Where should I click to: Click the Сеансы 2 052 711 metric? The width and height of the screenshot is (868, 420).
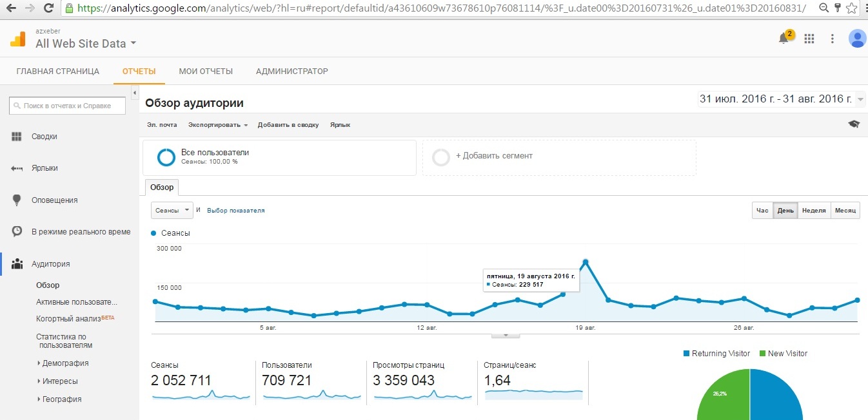[x=181, y=380]
